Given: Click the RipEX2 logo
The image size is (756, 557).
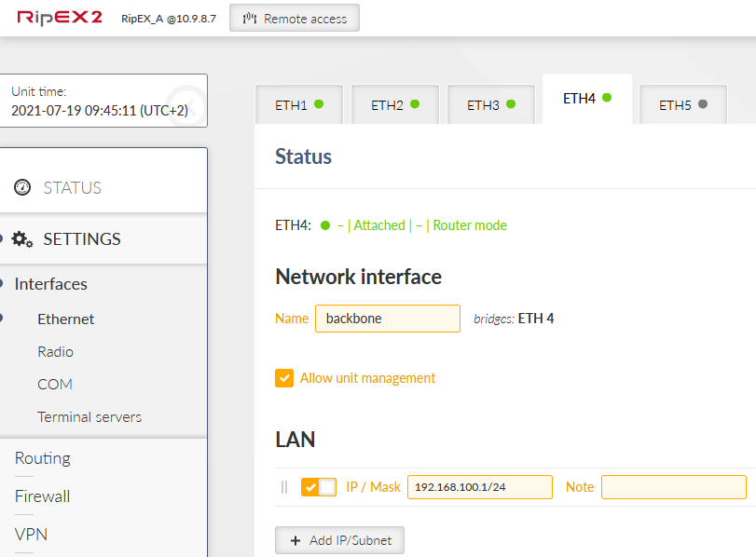Looking at the screenshot, I should pyautogui.click(x=60, y=18).
